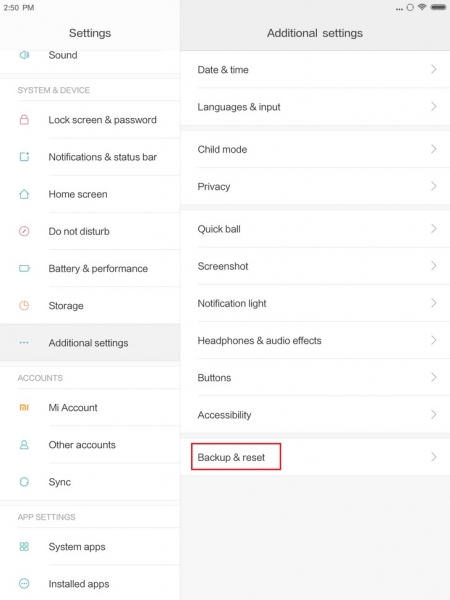The width and height of the screenshot is (450, 600).
Task: Open Screenshot settings
Action: (315, 266)
